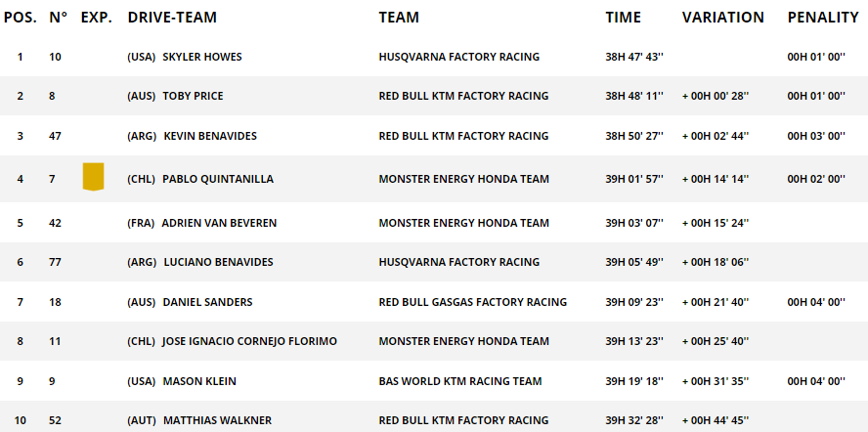Open rider LUCIANO BENAVIDES
Screen dimensions: 868x432
coord(219,262)
